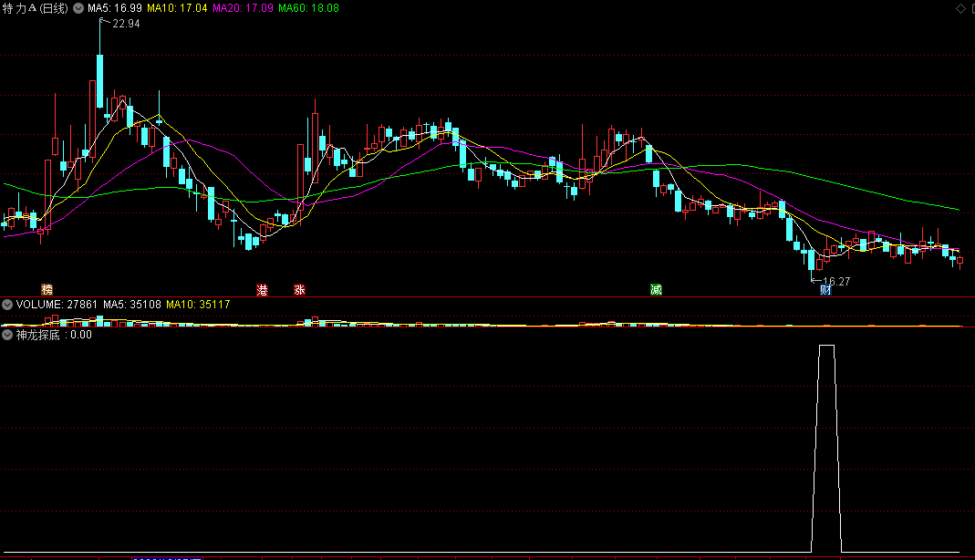Select the MA10: 17.04 price average label
The height and width of the screenshot is (560, 975).
click(177, 9)
